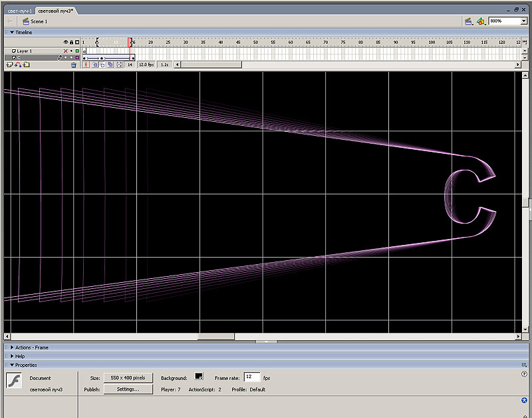The width and height of the screenshot is (532, 418).
Task: Toggle show/hide all layers eye icon
Action: click(x=65, y=42)
